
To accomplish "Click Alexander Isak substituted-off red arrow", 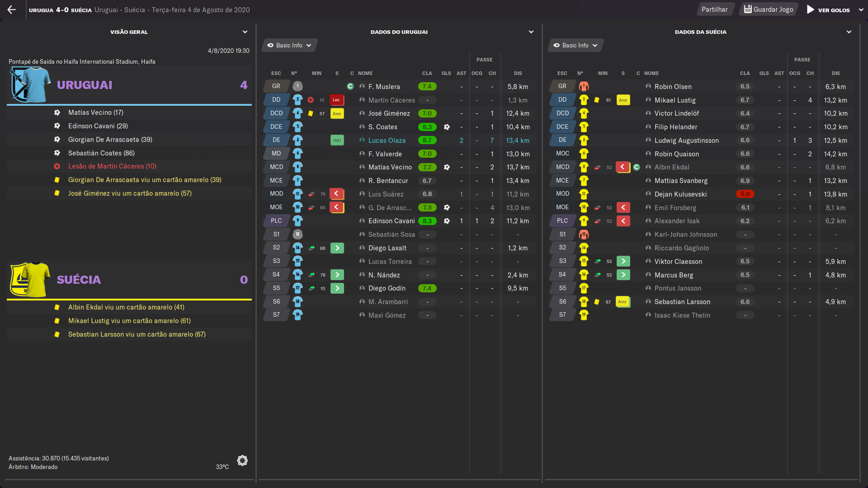I will [623, 221].
